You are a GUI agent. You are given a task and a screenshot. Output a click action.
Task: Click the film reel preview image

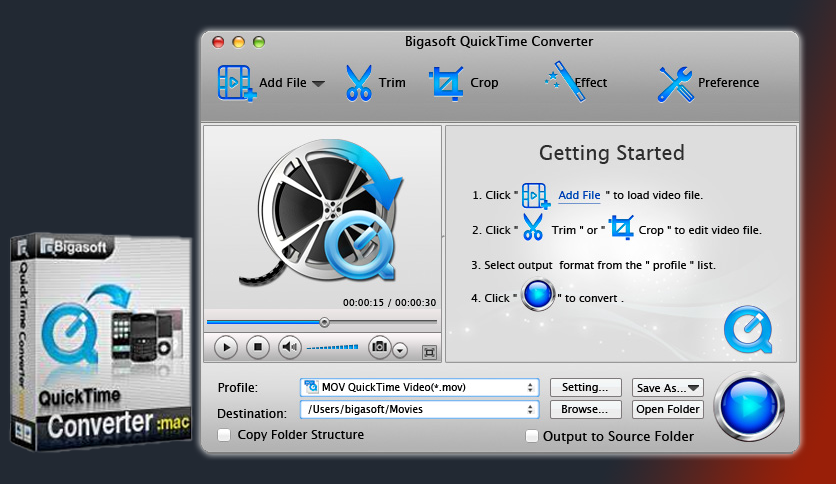pyautogui.click(x=321, y=211)
